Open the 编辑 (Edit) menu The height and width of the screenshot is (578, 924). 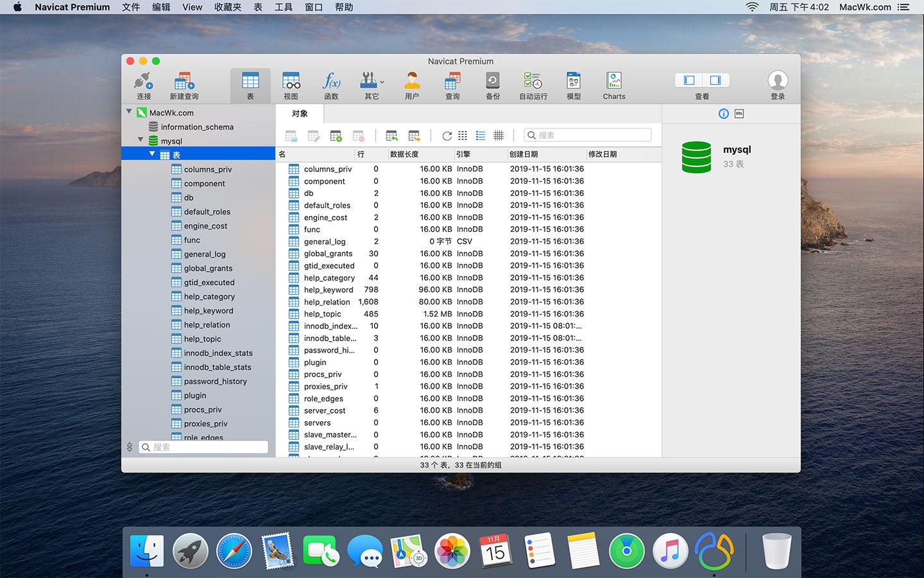[161, 7]
